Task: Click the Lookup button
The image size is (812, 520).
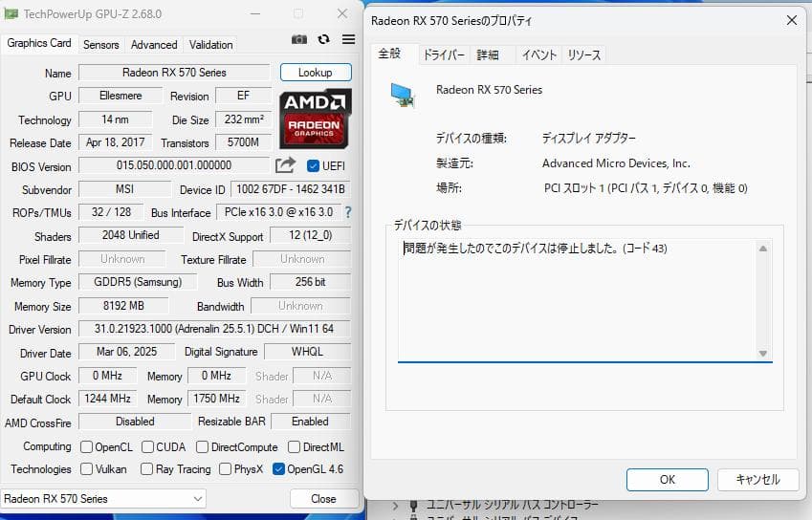Action: click(316, 73)
